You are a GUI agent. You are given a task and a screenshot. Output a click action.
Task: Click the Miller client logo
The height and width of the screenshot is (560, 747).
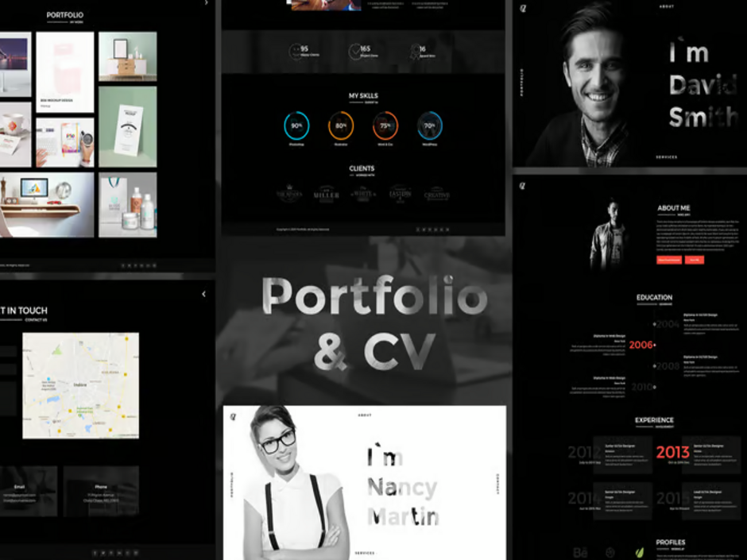[326, 194]
